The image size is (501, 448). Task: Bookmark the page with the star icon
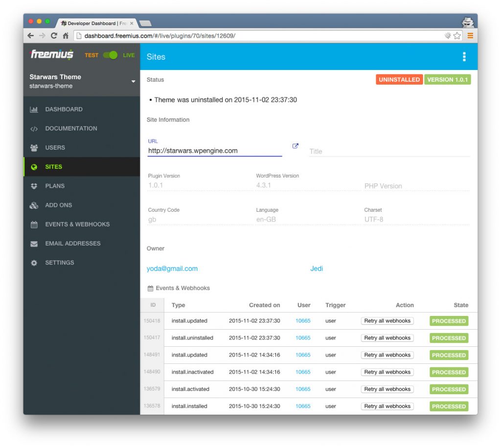457,36
